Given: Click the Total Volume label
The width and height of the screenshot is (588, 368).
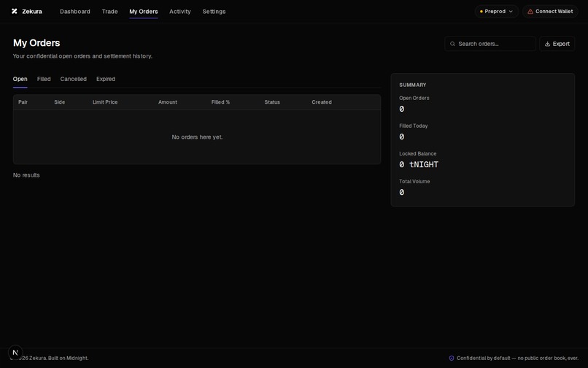Looking at the screenshot, I should [x=415, y=181].
